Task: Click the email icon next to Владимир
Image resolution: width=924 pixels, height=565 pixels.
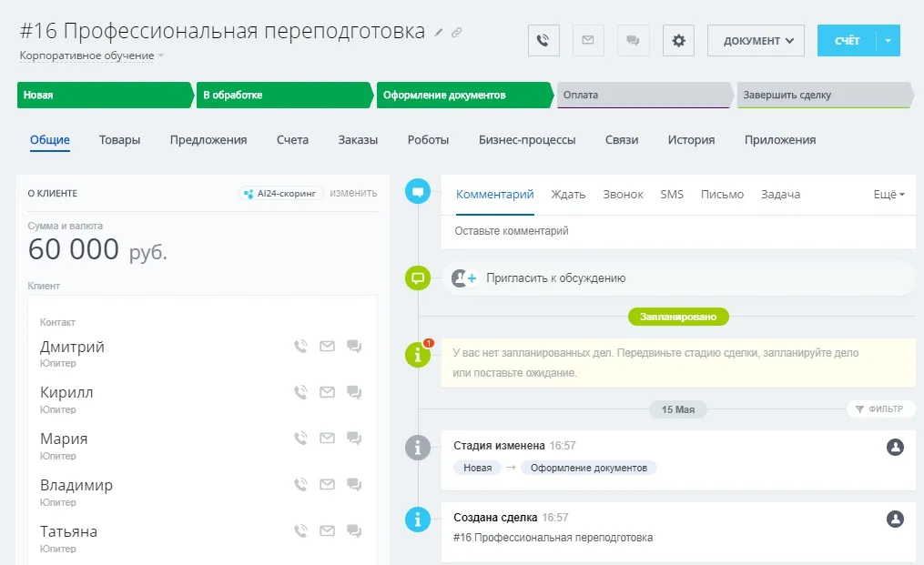Action: (x=327, y=485)
